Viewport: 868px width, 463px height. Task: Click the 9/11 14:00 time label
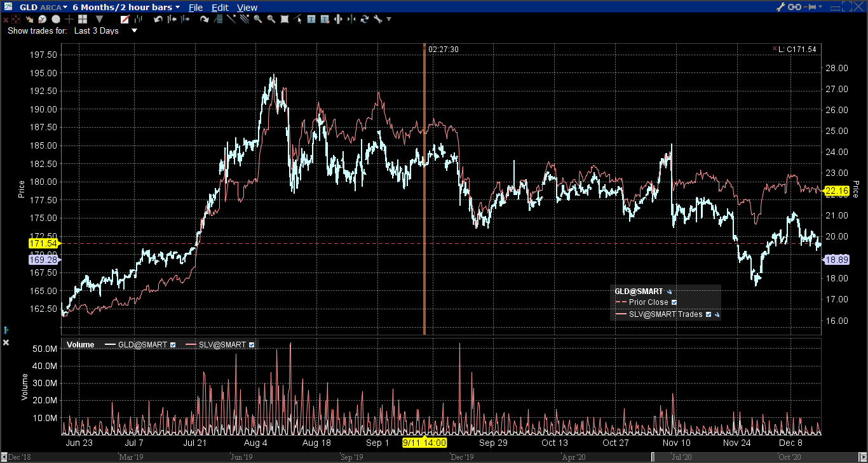[x=424, y=443]
